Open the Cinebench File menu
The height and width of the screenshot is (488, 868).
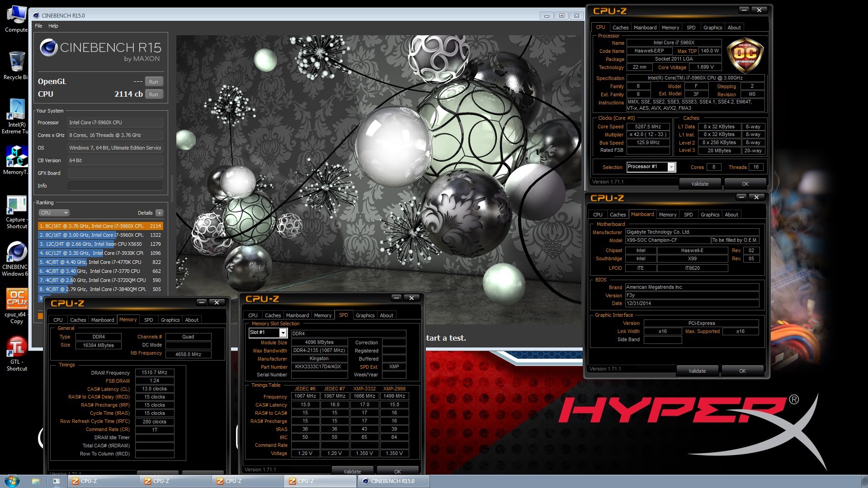point(39,26)
